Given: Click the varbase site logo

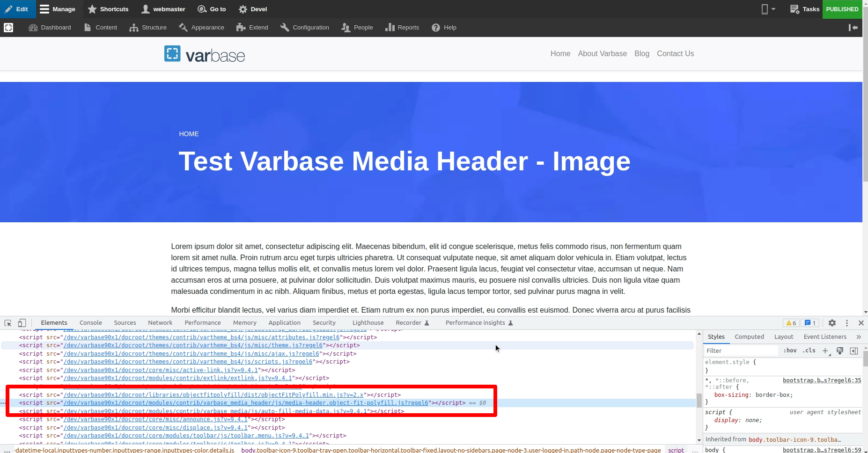Looking at the screenshot, I should (x=205, y=54).
